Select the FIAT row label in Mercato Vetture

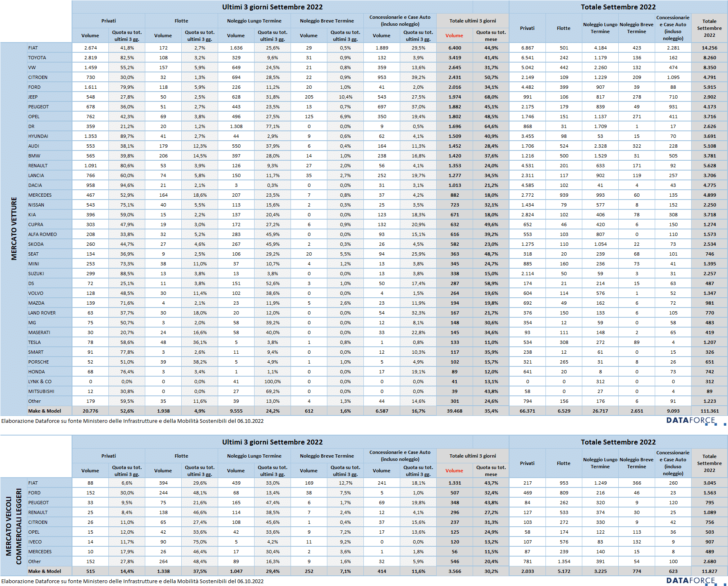click(x=50, y=48)
